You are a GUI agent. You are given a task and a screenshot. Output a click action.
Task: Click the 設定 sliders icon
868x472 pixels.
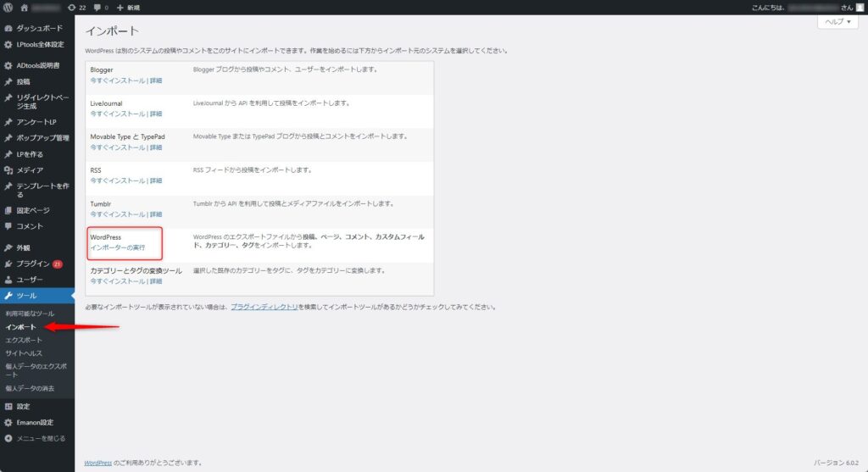(8, 407)
